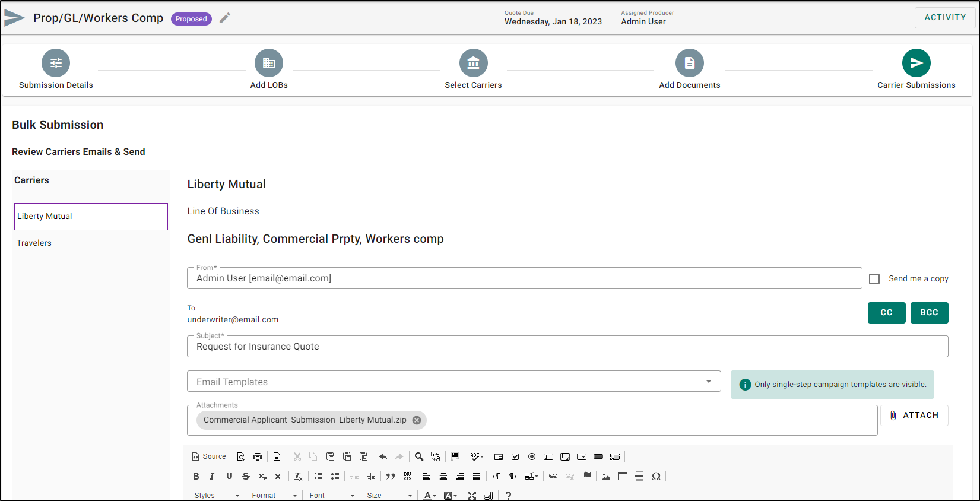Screen dimensions: 980x501
Task: Click the Block Quote icon
Action: pyautogui.click(x=391, y=476)
